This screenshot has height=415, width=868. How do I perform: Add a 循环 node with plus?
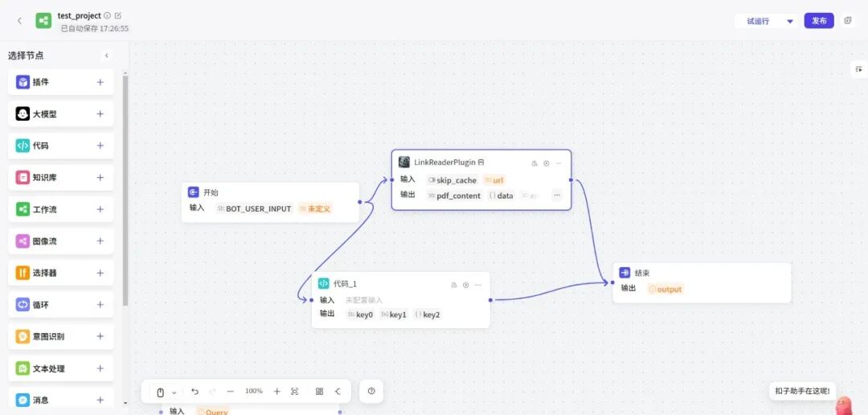100,305
